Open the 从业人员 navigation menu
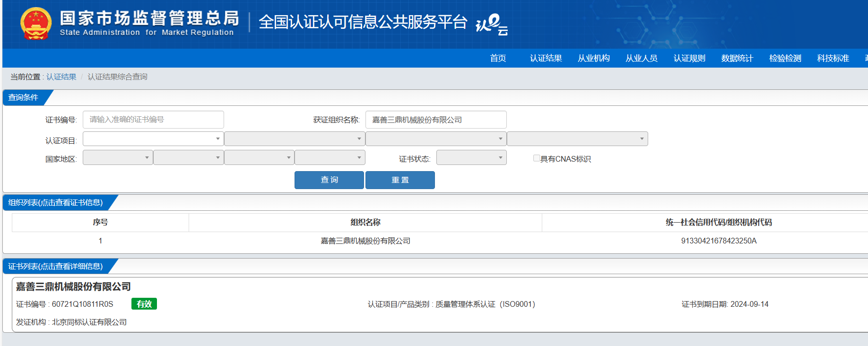 click(642, 58)
